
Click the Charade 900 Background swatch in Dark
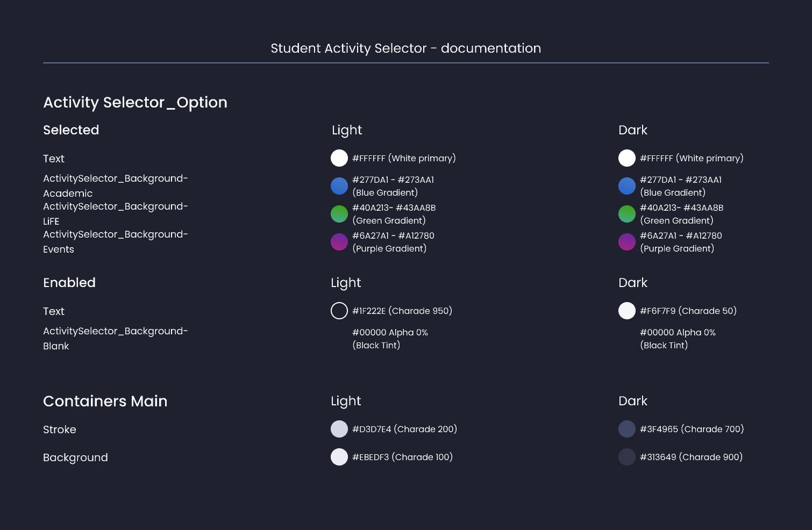[x=627, y=457]
